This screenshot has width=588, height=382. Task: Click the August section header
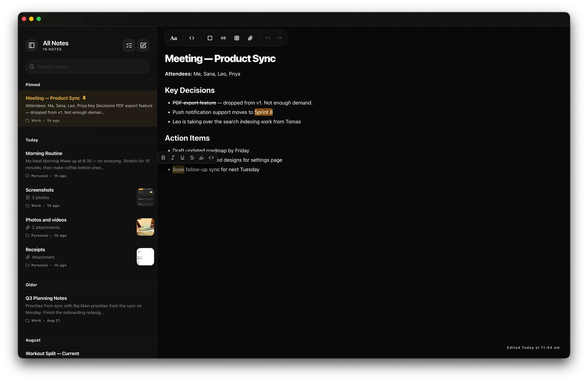pyautogui.click(x=33, y=340)
